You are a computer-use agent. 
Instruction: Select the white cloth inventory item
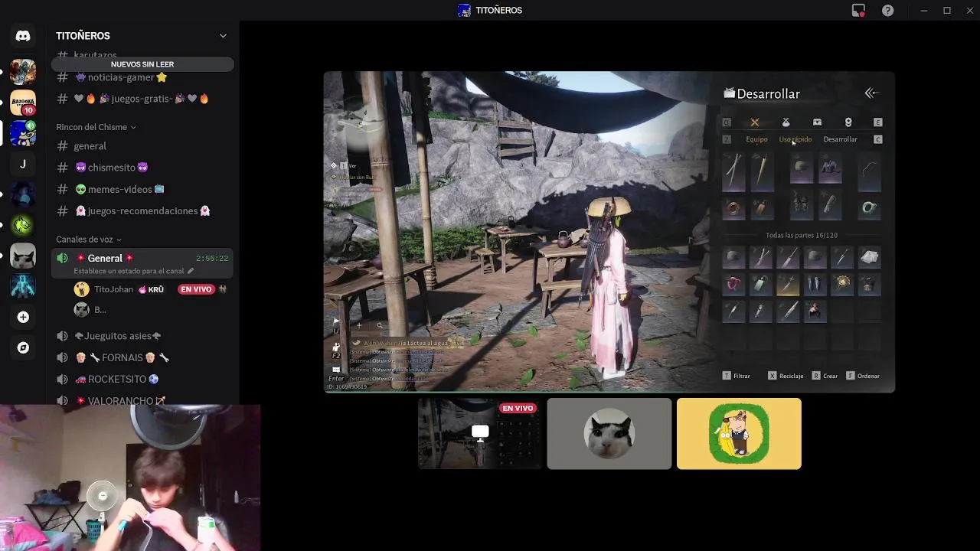coord(869,257)
